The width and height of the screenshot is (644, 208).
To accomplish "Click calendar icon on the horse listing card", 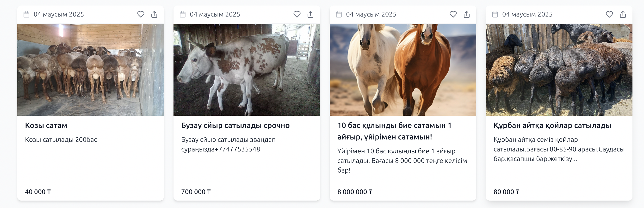I will [x=339, y=14].
